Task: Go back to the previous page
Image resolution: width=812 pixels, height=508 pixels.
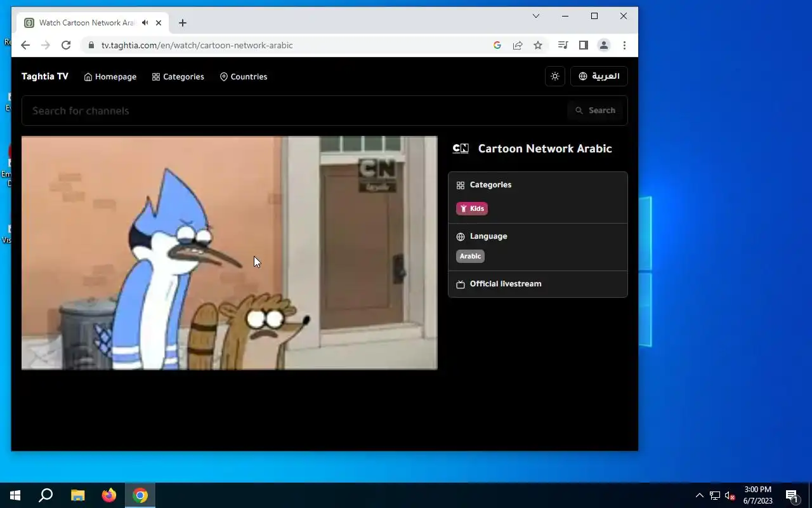Action: tap(25, 45)
